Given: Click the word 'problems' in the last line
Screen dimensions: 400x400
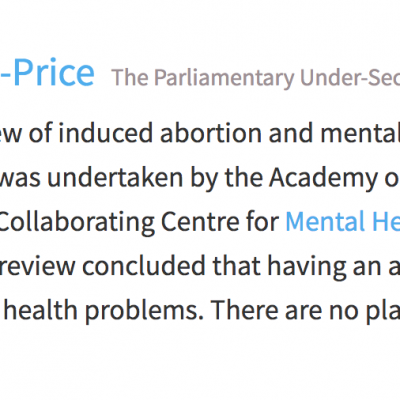Looking at the screenshot, I should [144, 311].
